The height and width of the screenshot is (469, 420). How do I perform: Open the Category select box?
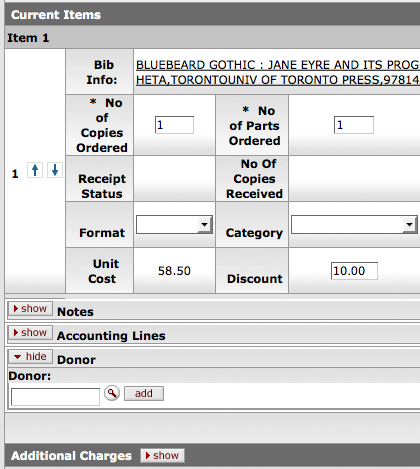coord(354,224)
